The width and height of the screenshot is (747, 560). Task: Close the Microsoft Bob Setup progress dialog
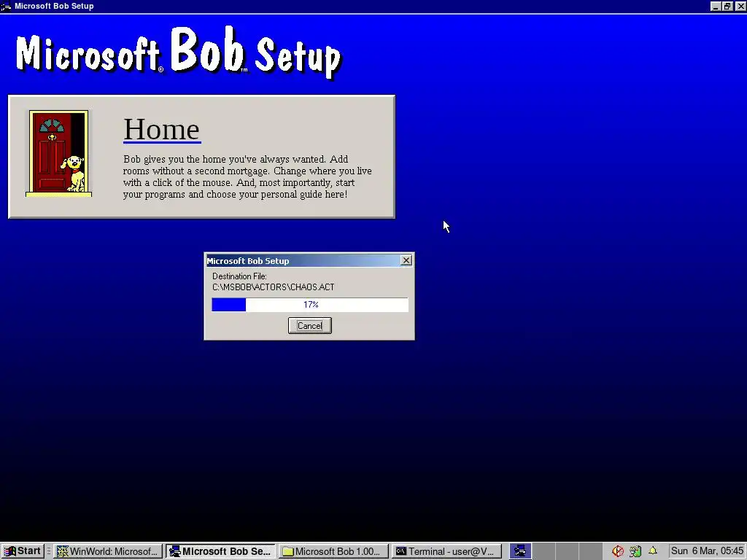point(406,260)
